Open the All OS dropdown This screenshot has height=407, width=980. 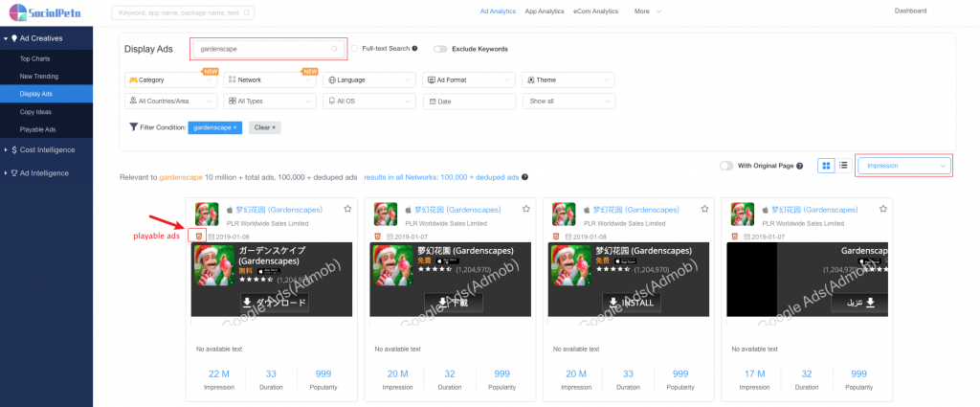click(369, 102)
